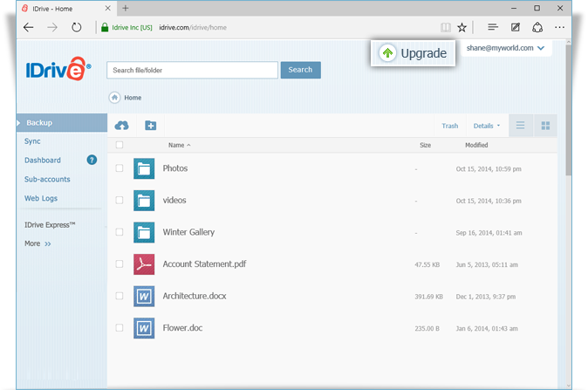Open the Account Statement.pdf file name
Screen dimensions: 588x390
coord(204,264)
